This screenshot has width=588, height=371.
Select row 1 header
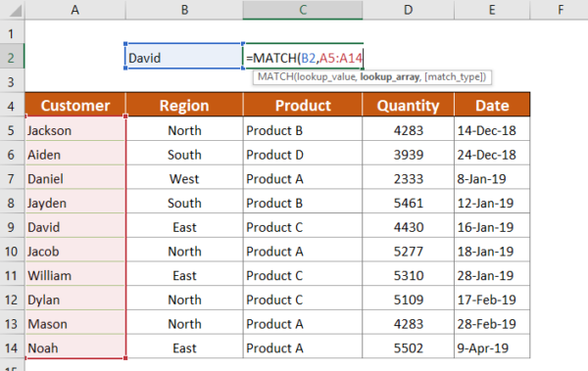[x=12, y=33]
